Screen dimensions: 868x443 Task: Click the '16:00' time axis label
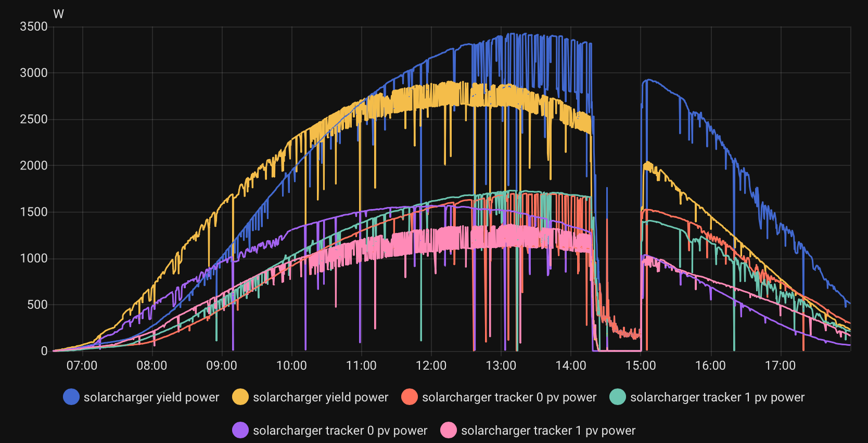tap(710, 366)
